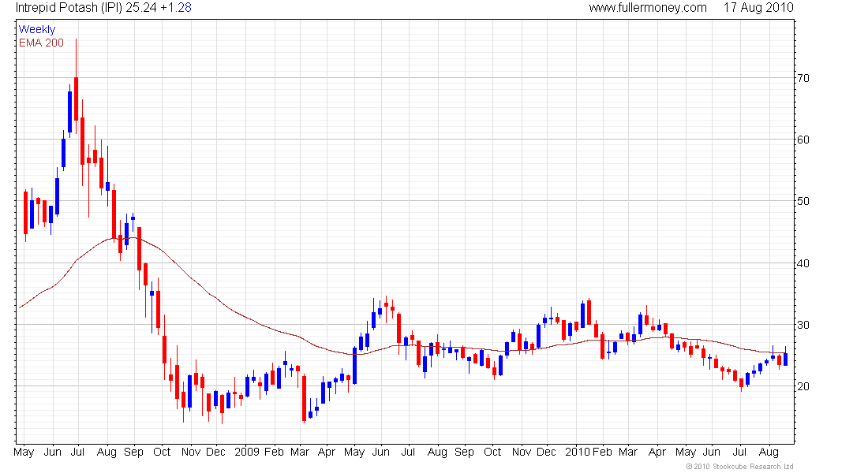Click the March 2009 low red candlestick
This screenshot has height=473, width=868.
click(x=304, y=398)
